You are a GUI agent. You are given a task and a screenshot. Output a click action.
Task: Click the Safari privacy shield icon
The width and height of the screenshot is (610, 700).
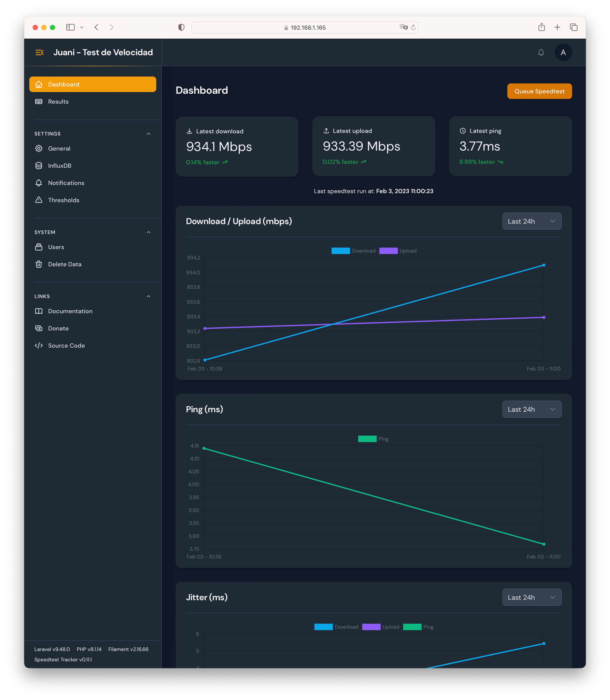181,27
